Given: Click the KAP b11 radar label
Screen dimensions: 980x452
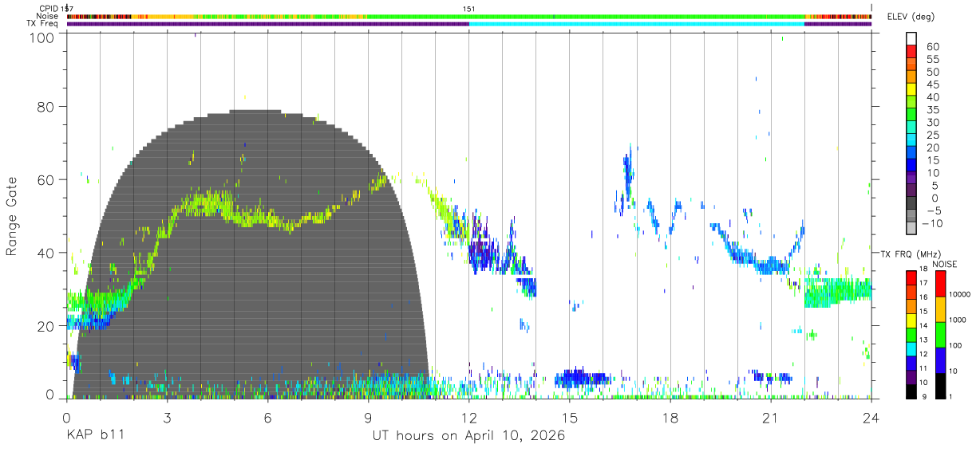Looking at the screenshot, I should [x=95, y=436].
